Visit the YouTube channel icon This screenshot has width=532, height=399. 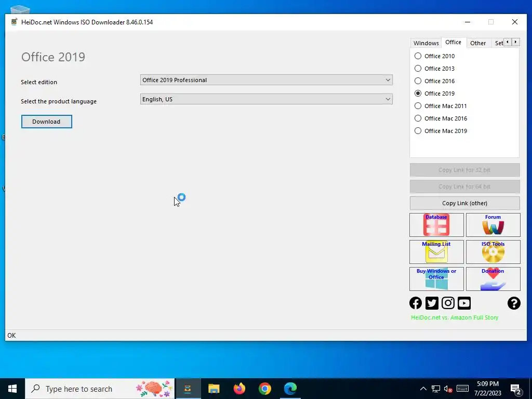(x=464, y=303)
